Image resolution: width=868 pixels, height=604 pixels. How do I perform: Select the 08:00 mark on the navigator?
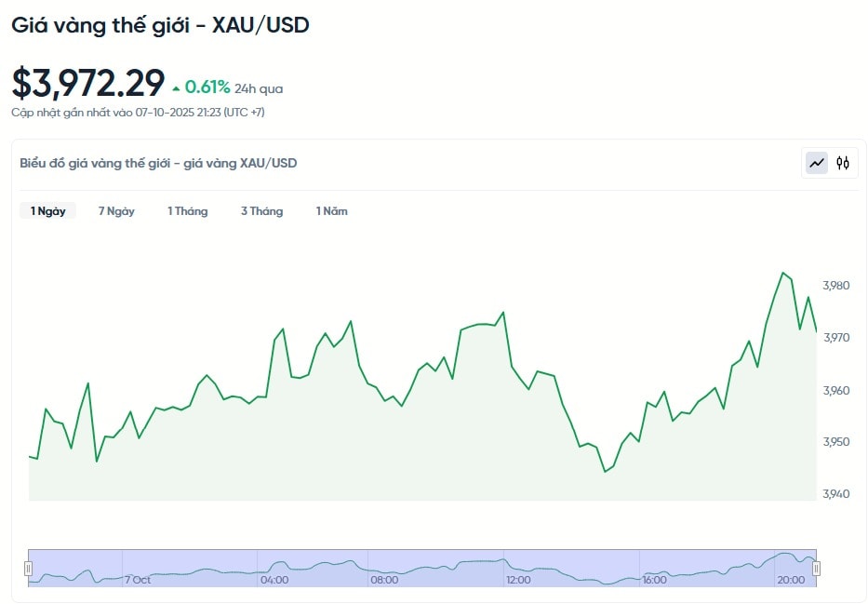coord(384,580)
